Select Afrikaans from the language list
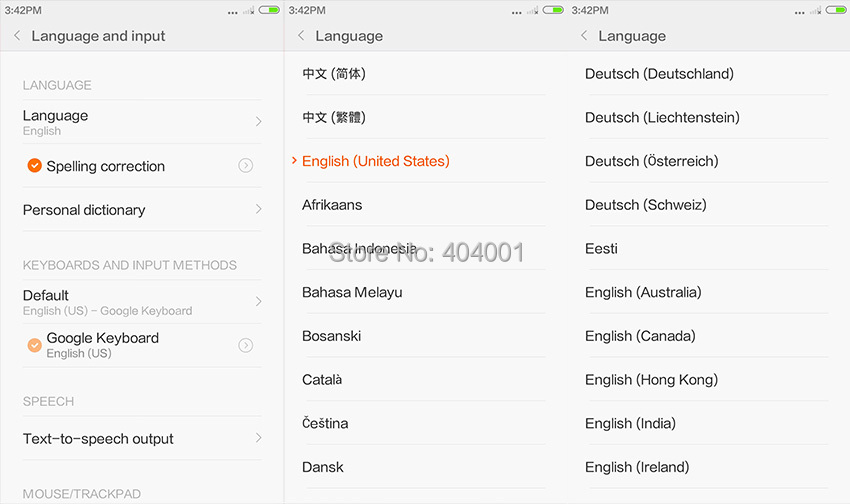The height and width of the screenshot is (504, 850). pyautogui.click(x=332, y=205)
